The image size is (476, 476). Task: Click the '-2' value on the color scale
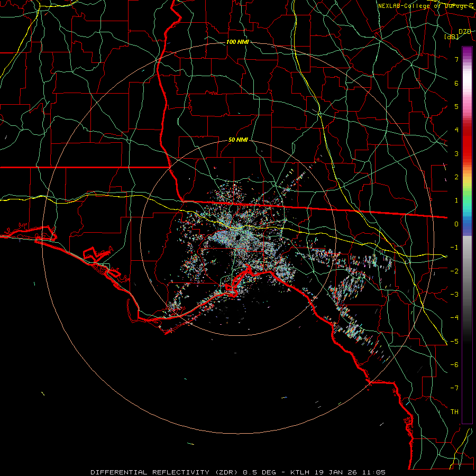coord(454,271)
